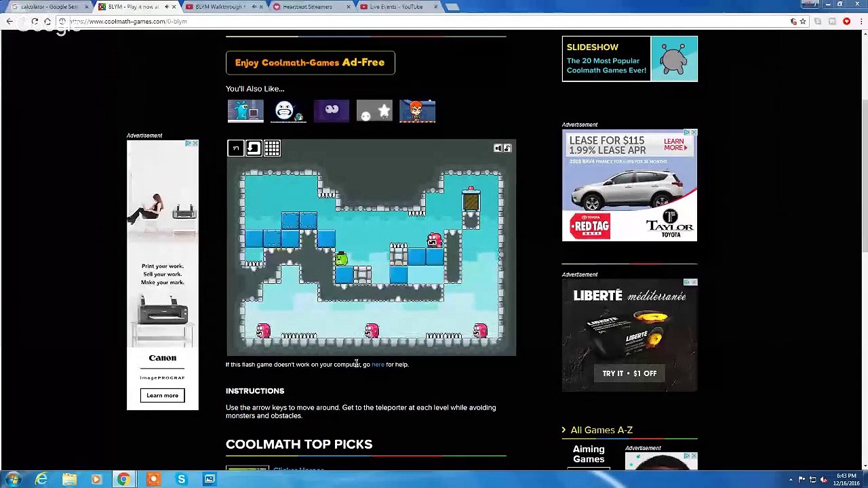The height and width of the screenshot is (488, 868).
Task: Open the volume control in system tray
Action: (824, 480)
